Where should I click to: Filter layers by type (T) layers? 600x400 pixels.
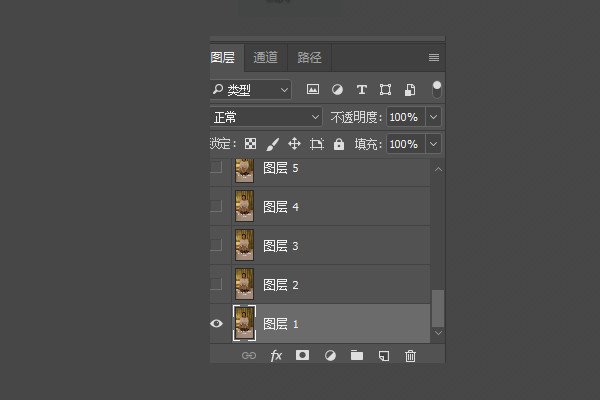[362, 90]
